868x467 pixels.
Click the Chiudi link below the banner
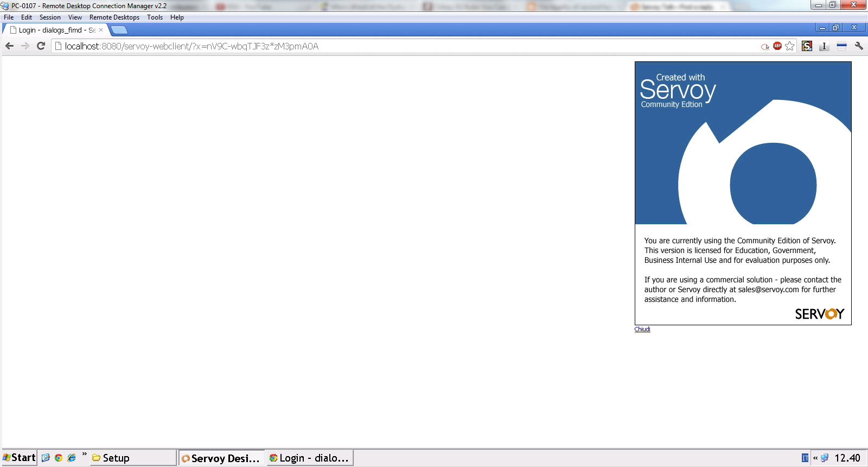(x=642, y=329)
